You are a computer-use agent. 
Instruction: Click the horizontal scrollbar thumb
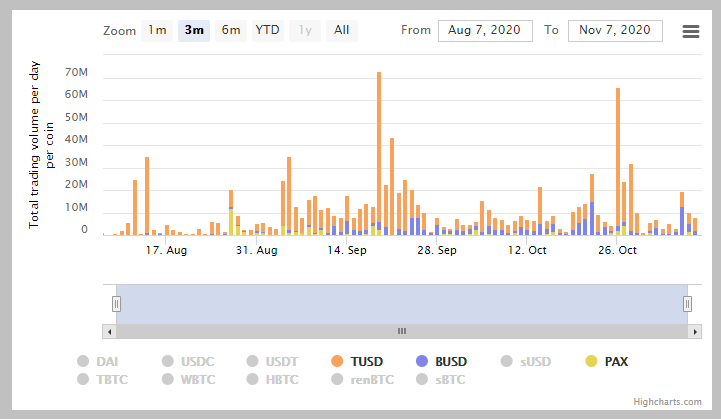pyautogui.click(x=402, y=330)
